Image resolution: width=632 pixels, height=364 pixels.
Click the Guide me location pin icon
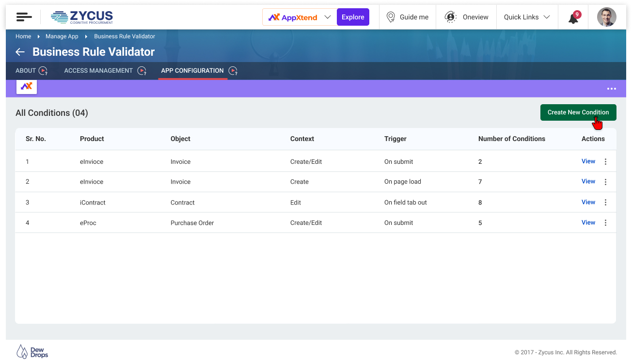(391, 17)
